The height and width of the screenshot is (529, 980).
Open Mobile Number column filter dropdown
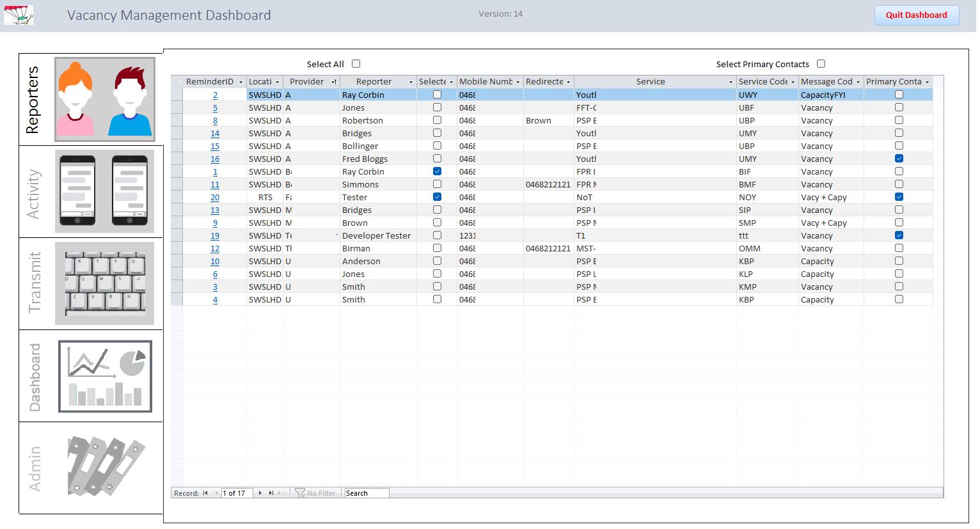pyautogui.click(x=518, y=82)
